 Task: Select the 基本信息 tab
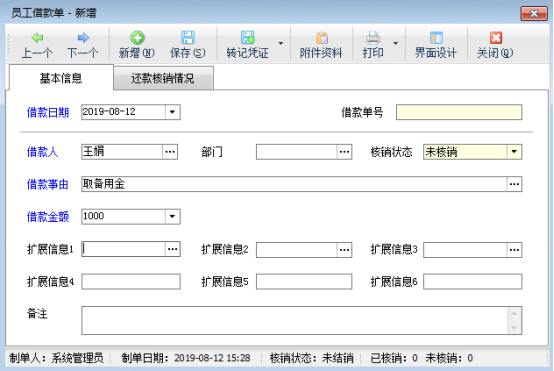(x=61, y=78)
